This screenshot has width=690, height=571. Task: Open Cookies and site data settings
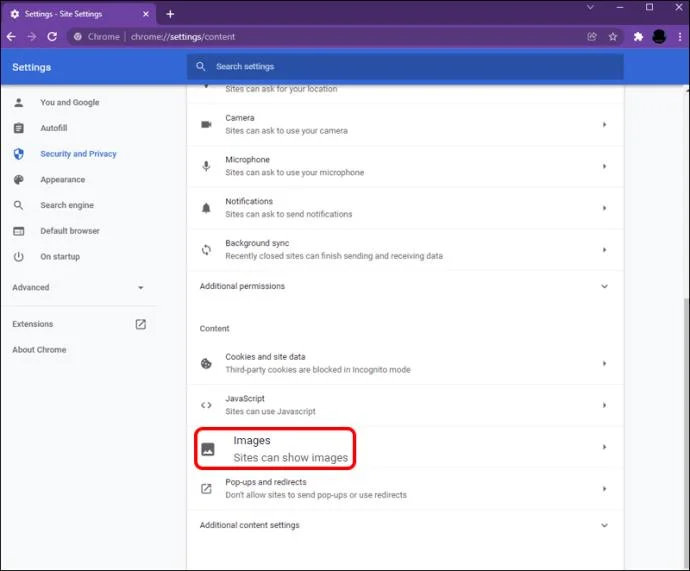tap(405, 363)
